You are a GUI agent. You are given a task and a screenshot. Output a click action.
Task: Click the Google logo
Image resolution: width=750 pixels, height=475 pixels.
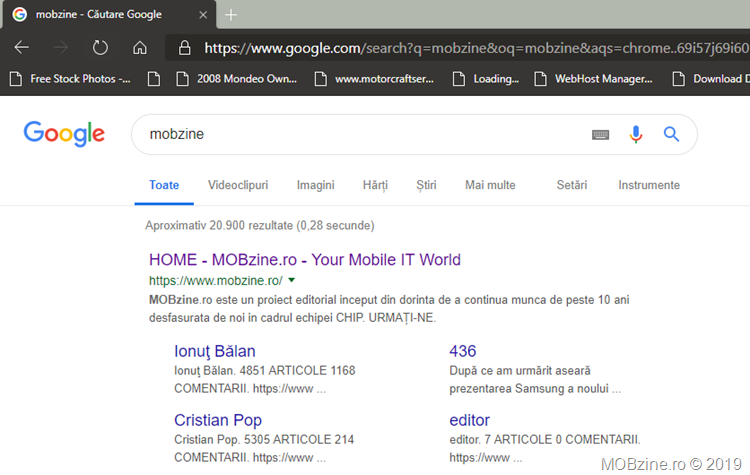click(64, 133)
